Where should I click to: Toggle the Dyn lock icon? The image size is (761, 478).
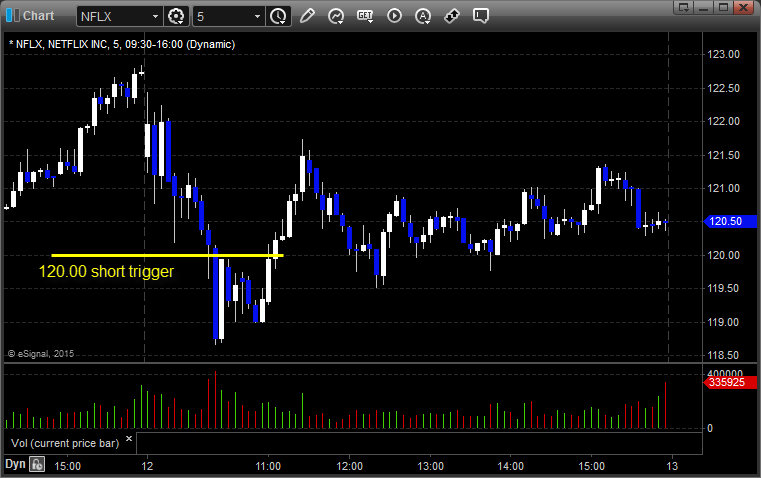coord(37,464)
